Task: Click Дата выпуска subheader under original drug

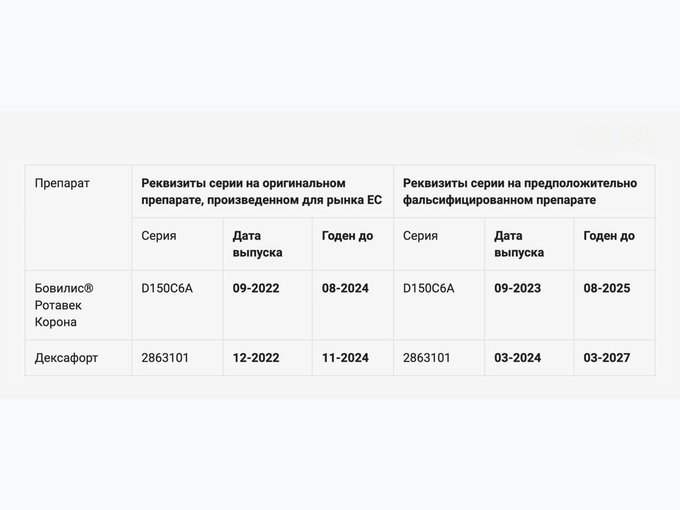Action: coord(268,244)
